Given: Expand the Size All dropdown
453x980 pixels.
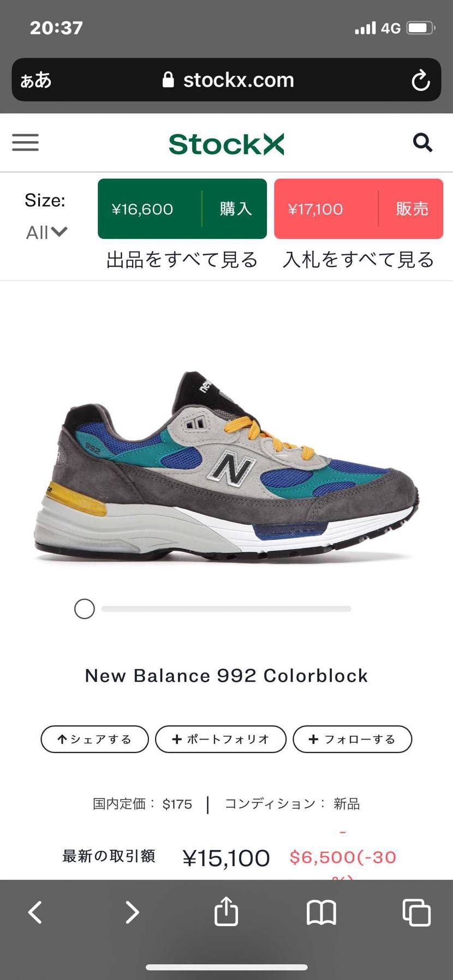Looking at the screenshot, I should click(46, 232).
